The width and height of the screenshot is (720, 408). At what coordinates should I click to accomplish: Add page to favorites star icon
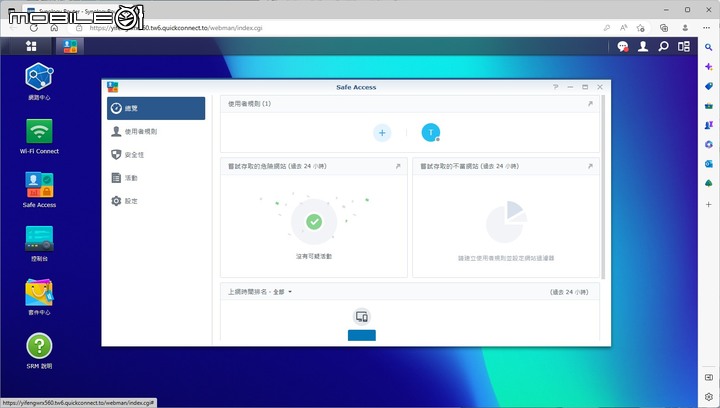coord(641,28)
